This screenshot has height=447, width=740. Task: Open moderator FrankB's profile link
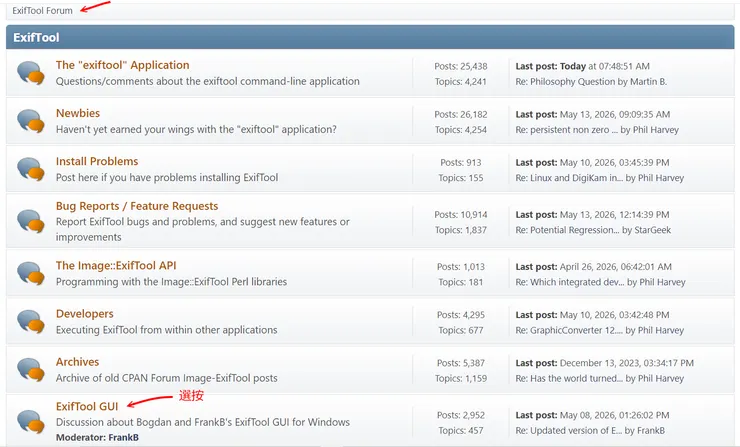tap(124, 438)
